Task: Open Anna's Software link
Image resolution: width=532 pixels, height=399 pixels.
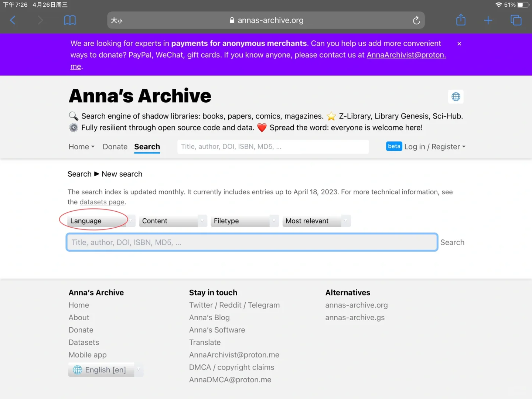Action: [x=217, y=330]
